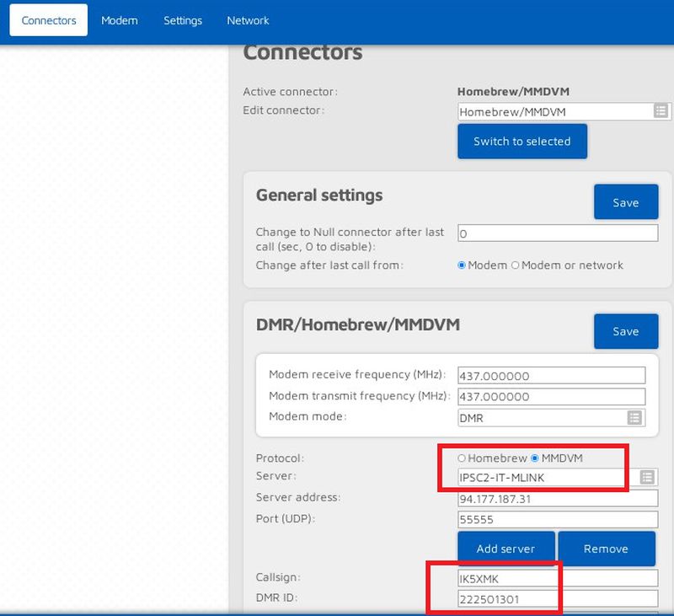Choose the MMDVM protocol radio button
Image resolution: width=674 pixels, height=616 pixels.
coord(535,458)
